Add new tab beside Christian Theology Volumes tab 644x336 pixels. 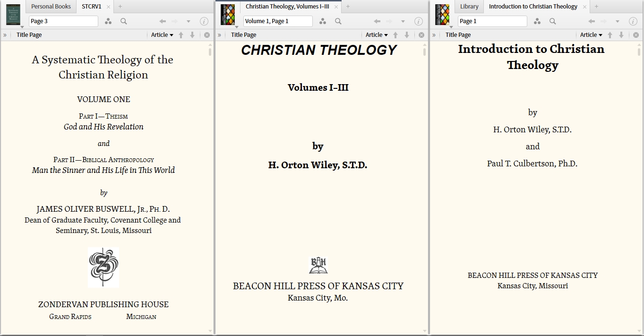point(348,7)
